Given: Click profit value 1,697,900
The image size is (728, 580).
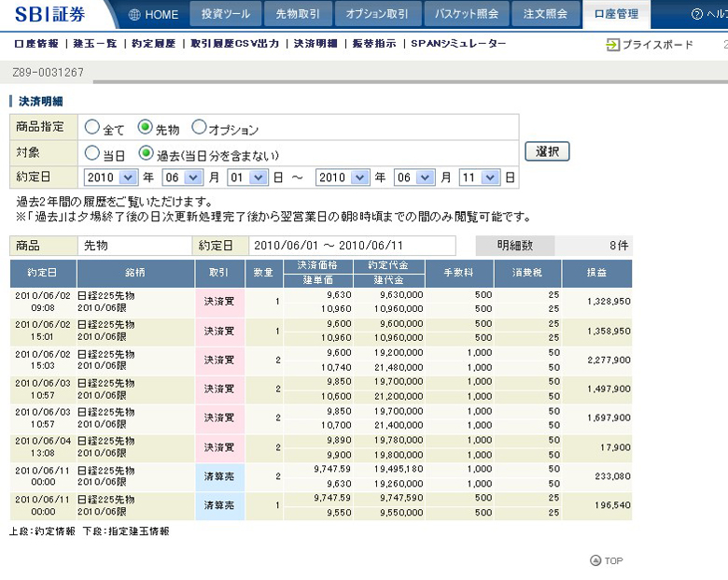Looking at the screenshot, I should 609,417.
